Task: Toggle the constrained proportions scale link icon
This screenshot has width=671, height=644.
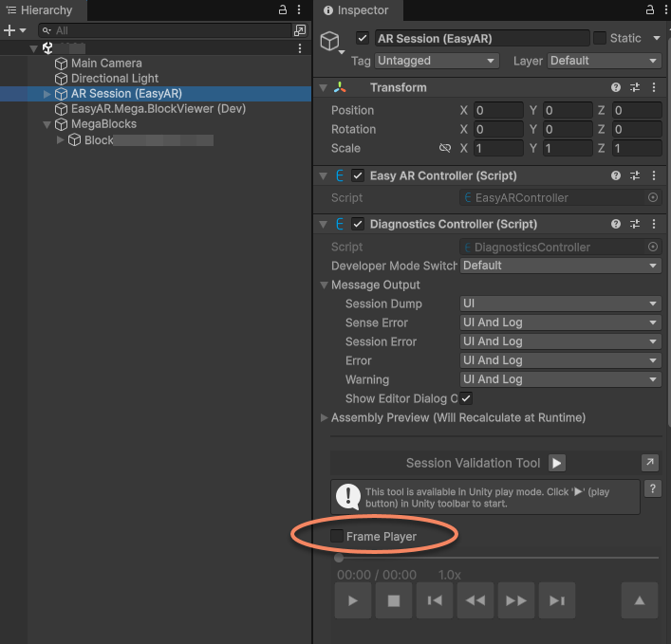Action: tap(444, 148)
